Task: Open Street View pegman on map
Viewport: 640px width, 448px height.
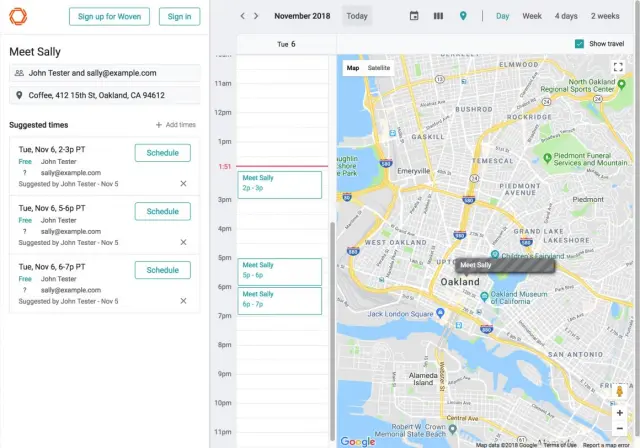Action: pos(619,392)
